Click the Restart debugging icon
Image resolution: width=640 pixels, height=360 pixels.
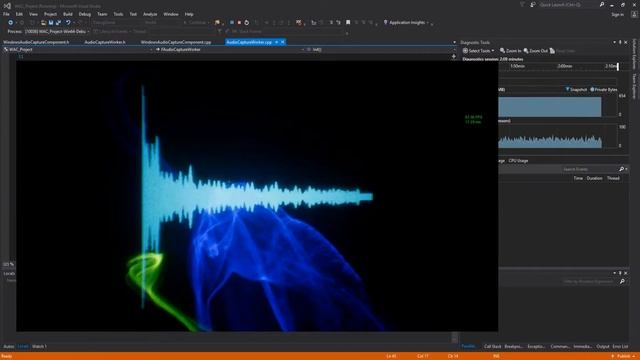click(247, 22)
